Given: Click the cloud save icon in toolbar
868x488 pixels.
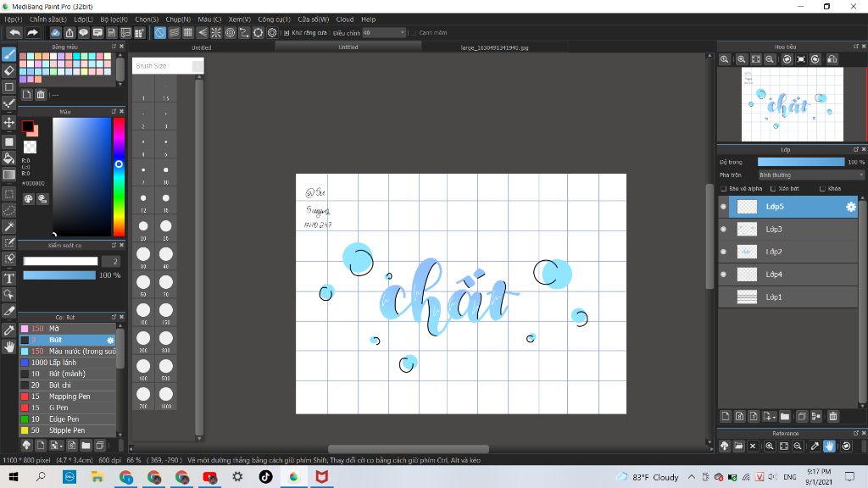Looking at the screenshot, I should pyautogui.click(x=55, y=33).
